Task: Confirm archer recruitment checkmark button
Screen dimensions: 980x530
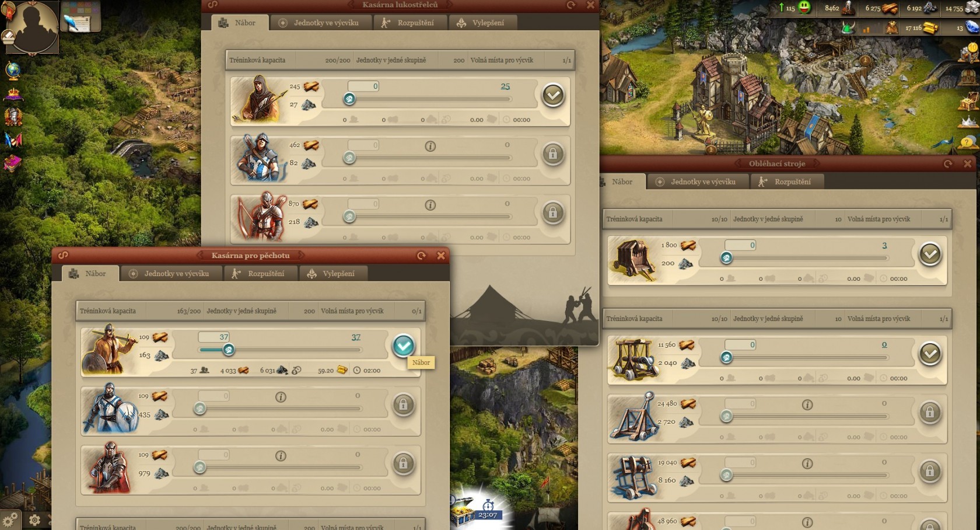Action: (553, 95)
